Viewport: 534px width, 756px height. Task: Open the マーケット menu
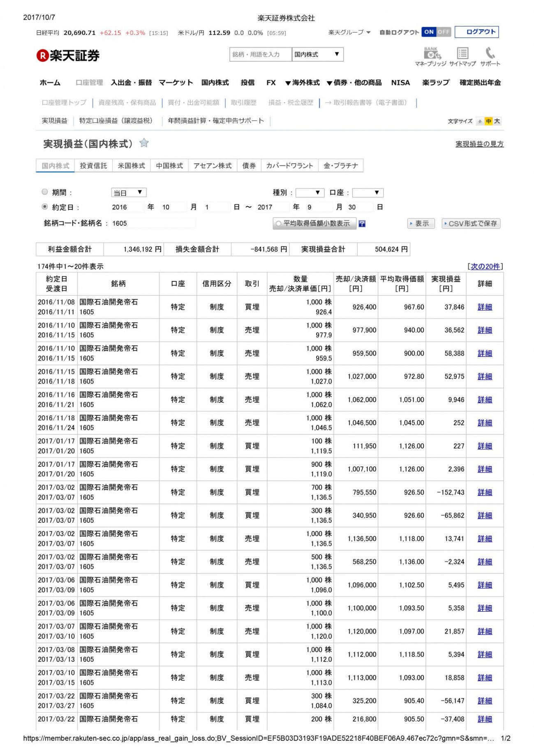[176, 83]
